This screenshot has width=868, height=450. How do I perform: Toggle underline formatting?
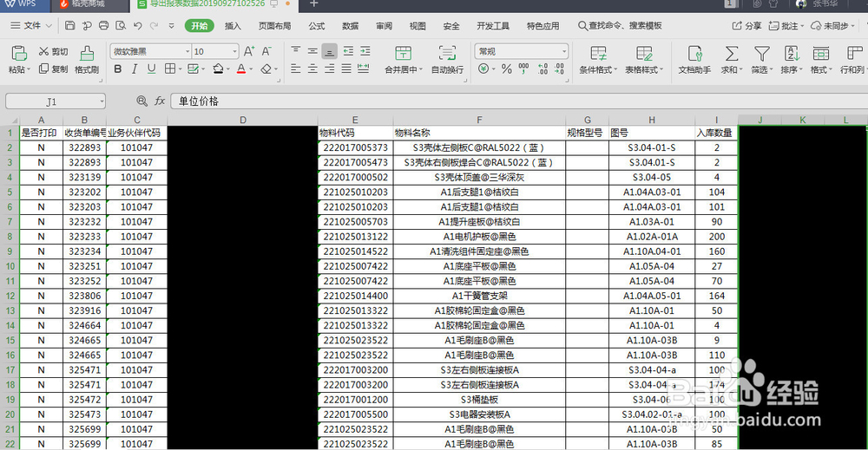(151, 69)
